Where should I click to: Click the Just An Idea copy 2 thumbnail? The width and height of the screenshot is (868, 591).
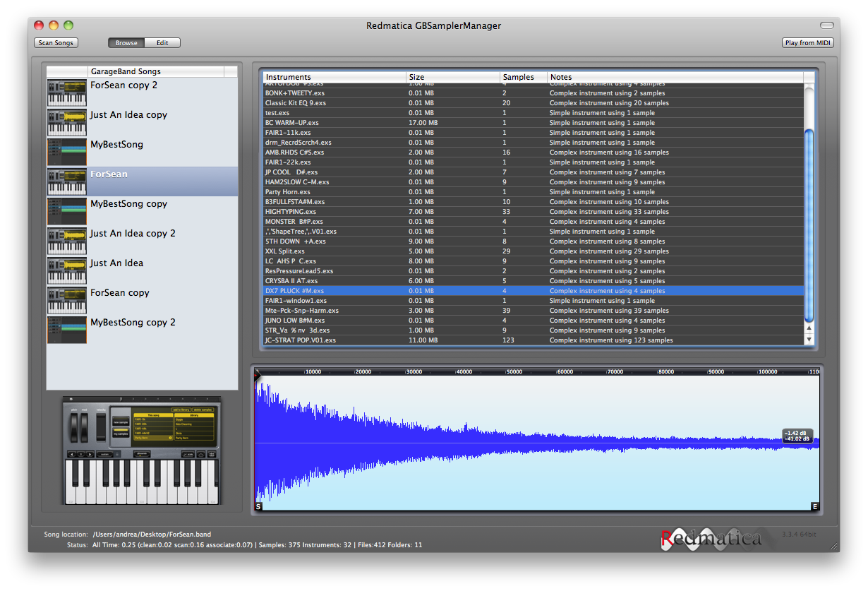67,241
